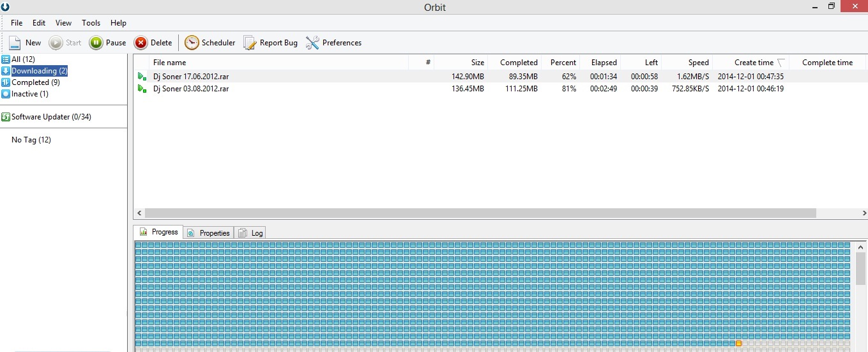Screen dimensions: 868x352
Task: Click the 136.45MB size cell
Action: (468, 89)
